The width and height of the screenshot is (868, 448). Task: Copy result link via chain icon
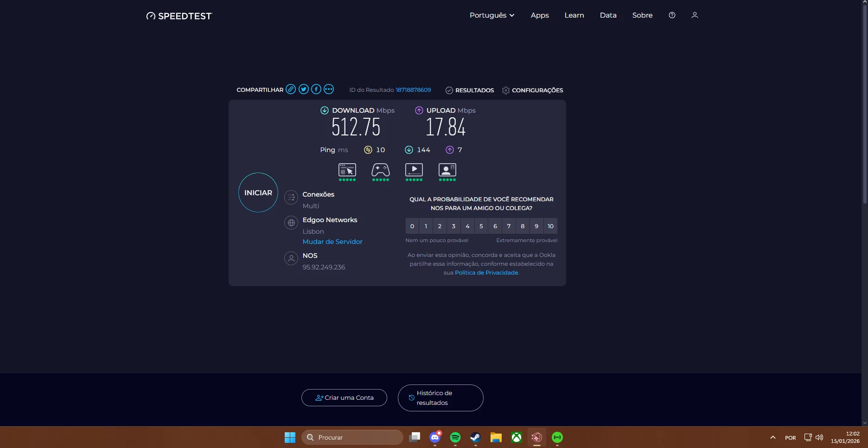291,89
